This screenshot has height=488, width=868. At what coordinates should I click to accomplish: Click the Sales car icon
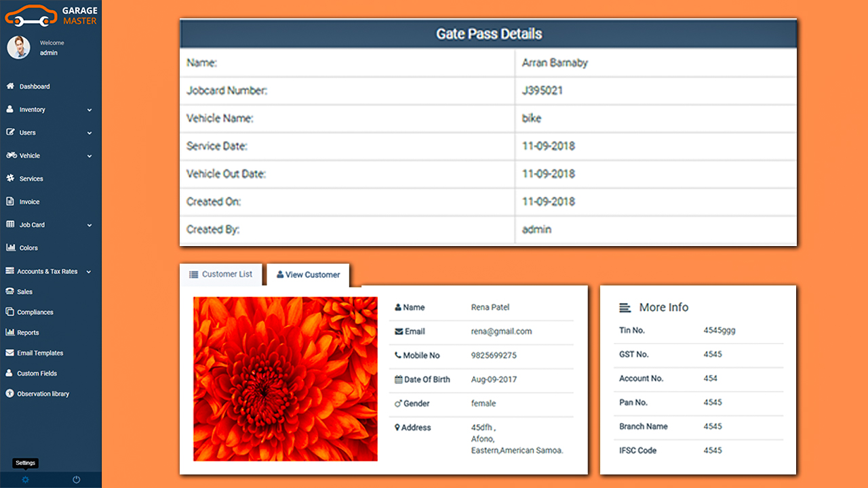(x=10, y=291)
